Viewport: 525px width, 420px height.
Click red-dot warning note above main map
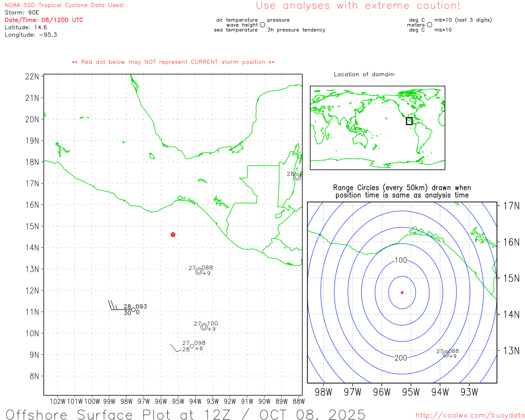(x=173, y=62)
